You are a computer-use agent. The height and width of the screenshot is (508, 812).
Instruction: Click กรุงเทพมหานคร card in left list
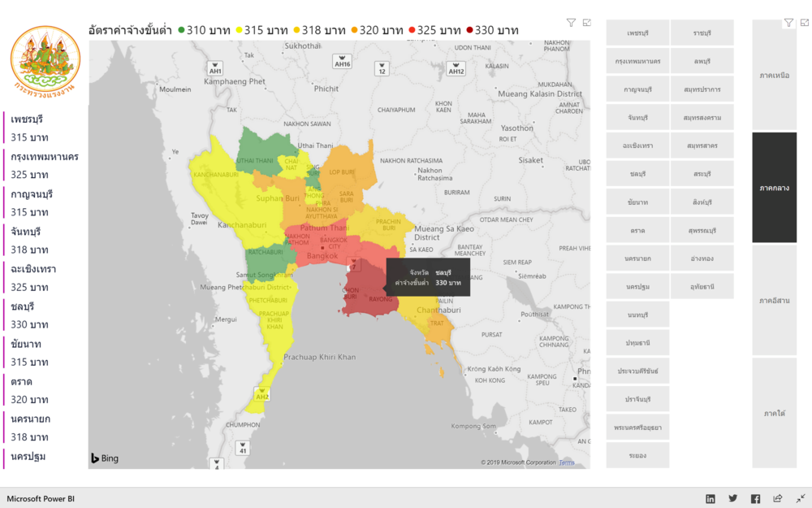pyautogui.click(x=45, y=156)
